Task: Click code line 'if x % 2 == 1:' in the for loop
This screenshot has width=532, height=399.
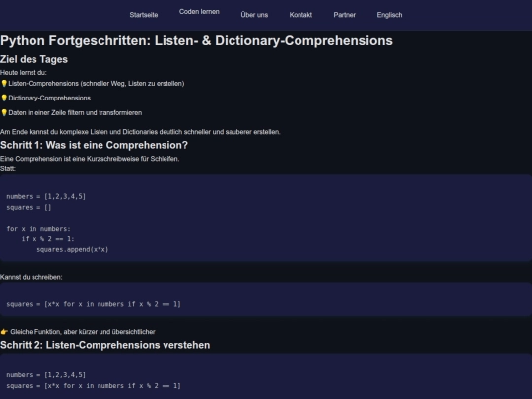Action: [47, 239]
